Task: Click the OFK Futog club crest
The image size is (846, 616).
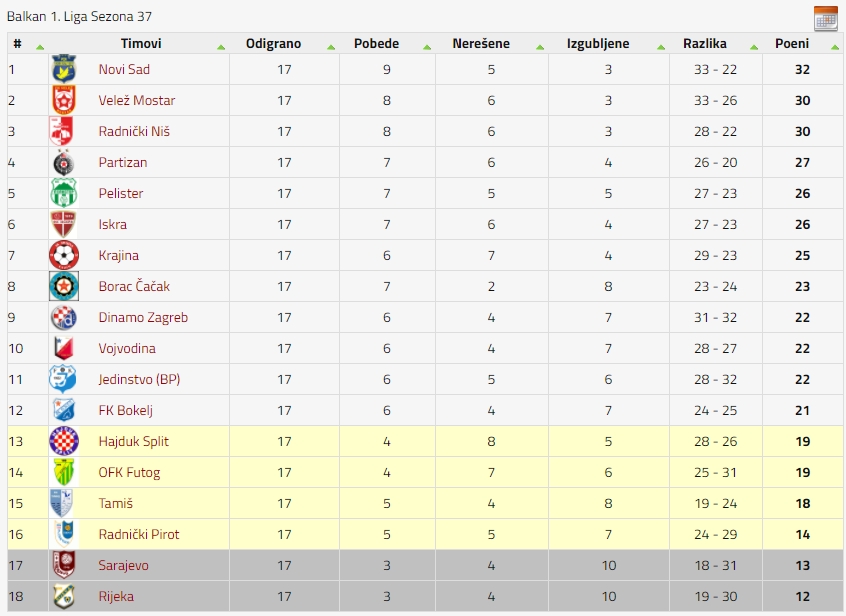Action: pyautogui.click(x=64, y=473)
